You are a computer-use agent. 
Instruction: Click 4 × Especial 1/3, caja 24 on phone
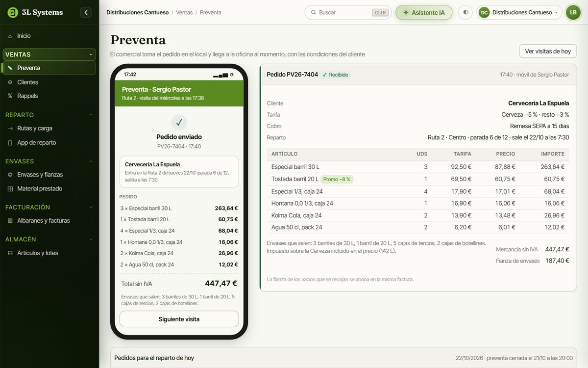click(x=179, y=231)
